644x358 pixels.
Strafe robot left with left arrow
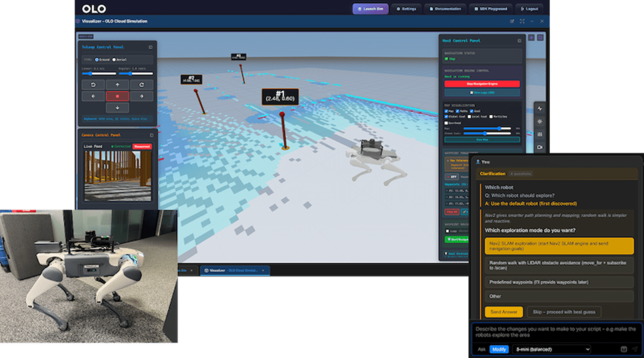[93, 96]
